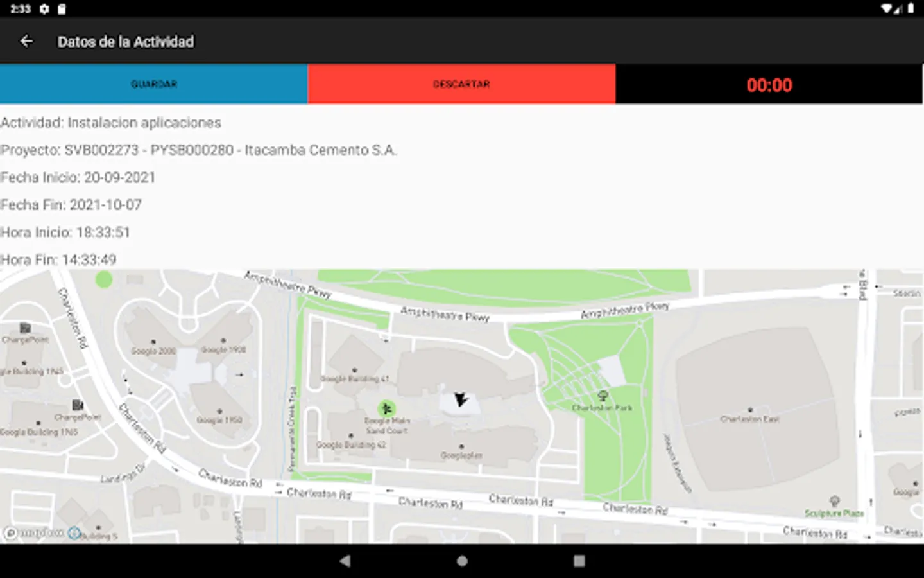Image resolution: width=924 pixels, height=578 pixels.
Task: Open the Mapbox info icon
Action: (74, 533)
